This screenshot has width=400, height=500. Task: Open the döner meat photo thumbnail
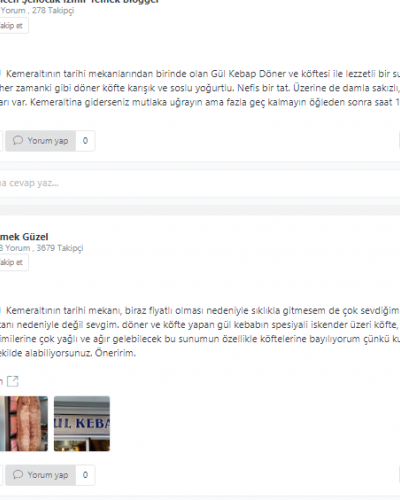[24, 424]
